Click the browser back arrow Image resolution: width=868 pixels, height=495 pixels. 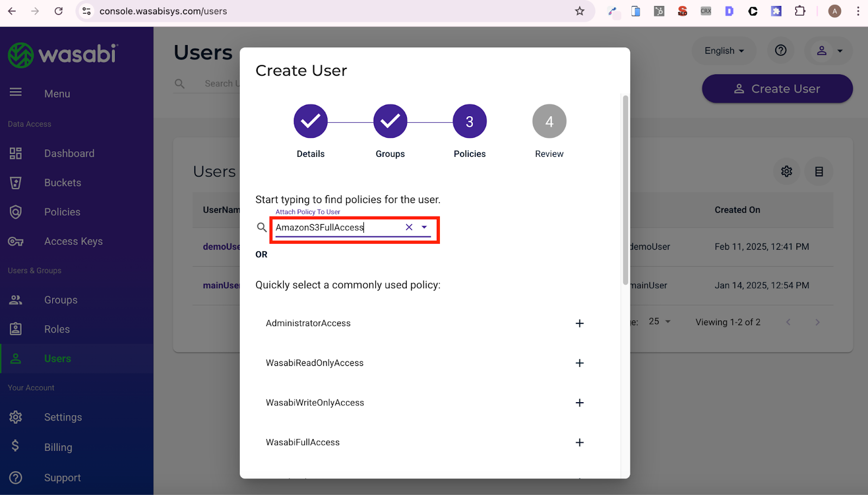12,11
